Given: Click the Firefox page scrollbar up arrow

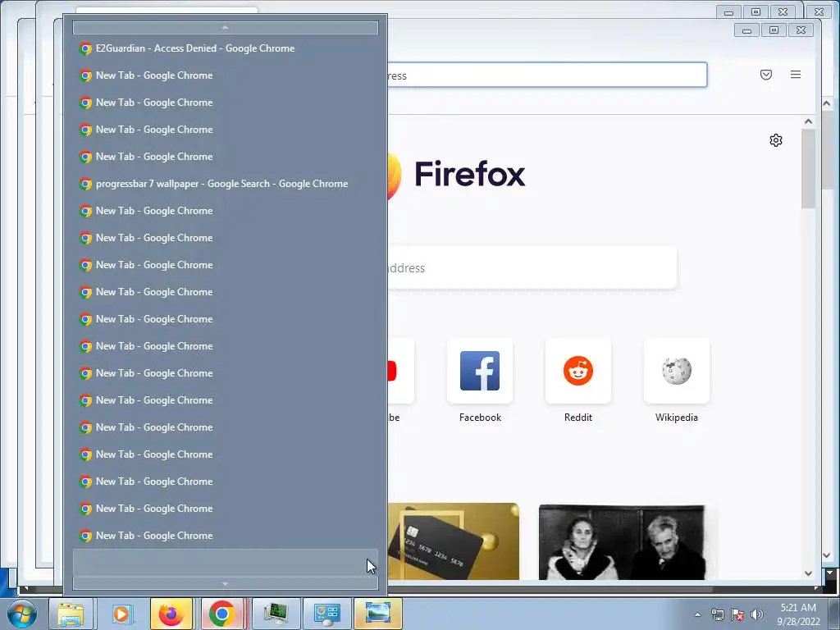Looking at the screenshot, I should 808,121.
